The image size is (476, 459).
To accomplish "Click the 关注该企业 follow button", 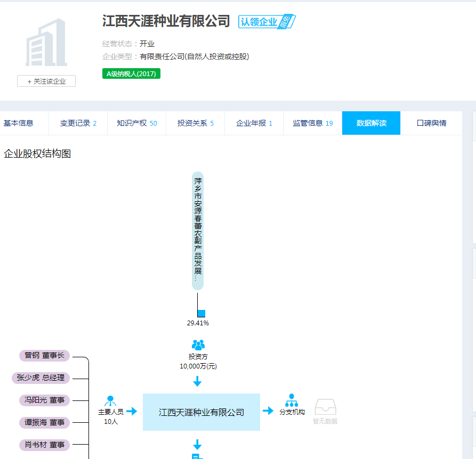I will (x=46, y=81).
